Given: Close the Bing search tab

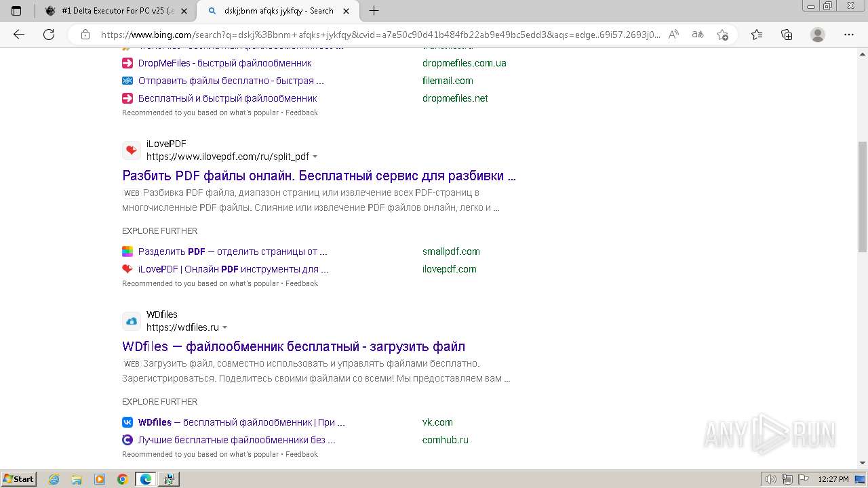Looking at the screenshot, I should click(347, 11).
